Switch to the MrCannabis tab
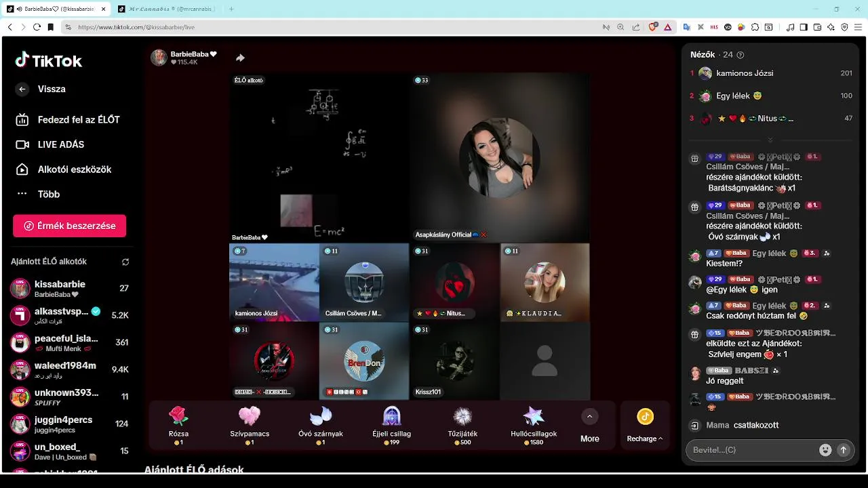The height and width of the screenshot is (488, 868). point(167,9)
